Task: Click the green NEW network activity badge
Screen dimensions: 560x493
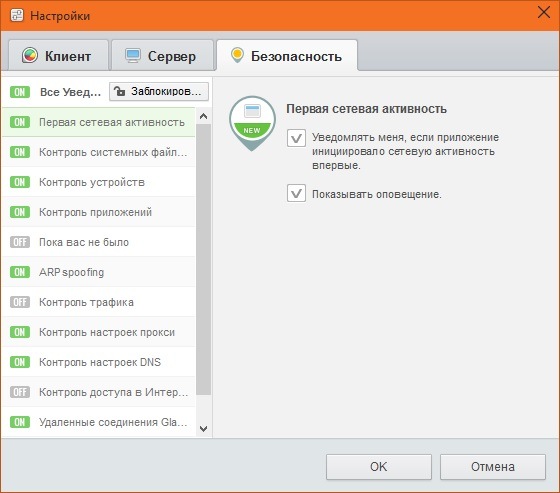Action: [x=252, y=123]
